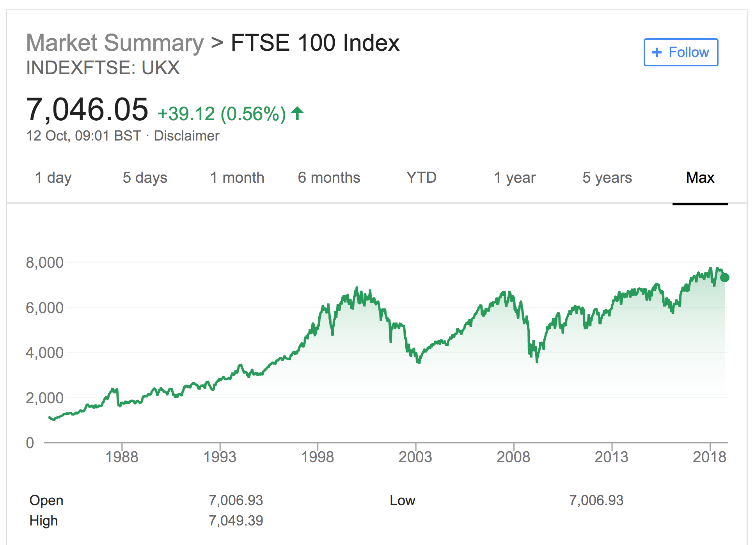Click the 2008 label on chart axis
Screen dimensions: 756x545
(x=513, y=457)
